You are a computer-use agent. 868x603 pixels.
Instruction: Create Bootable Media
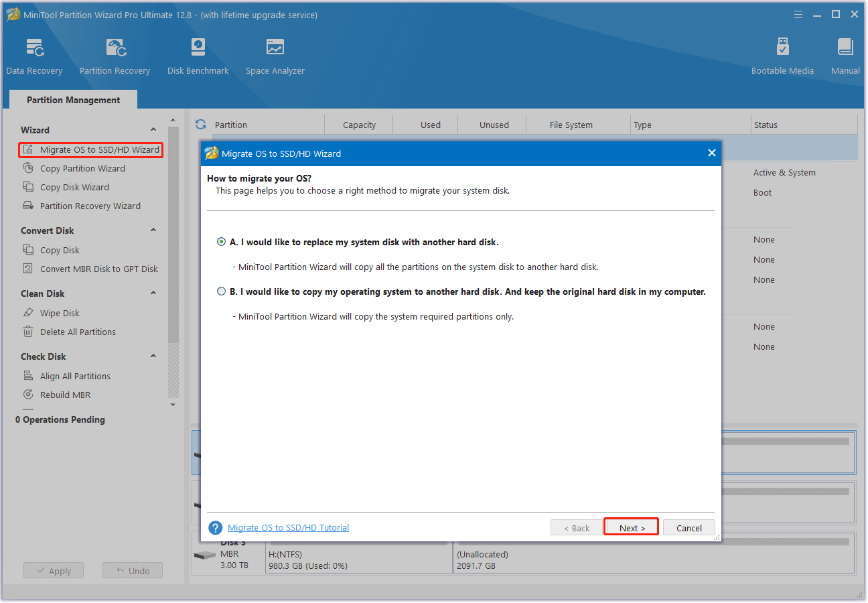pyautogui.click(x=782, y=56)
